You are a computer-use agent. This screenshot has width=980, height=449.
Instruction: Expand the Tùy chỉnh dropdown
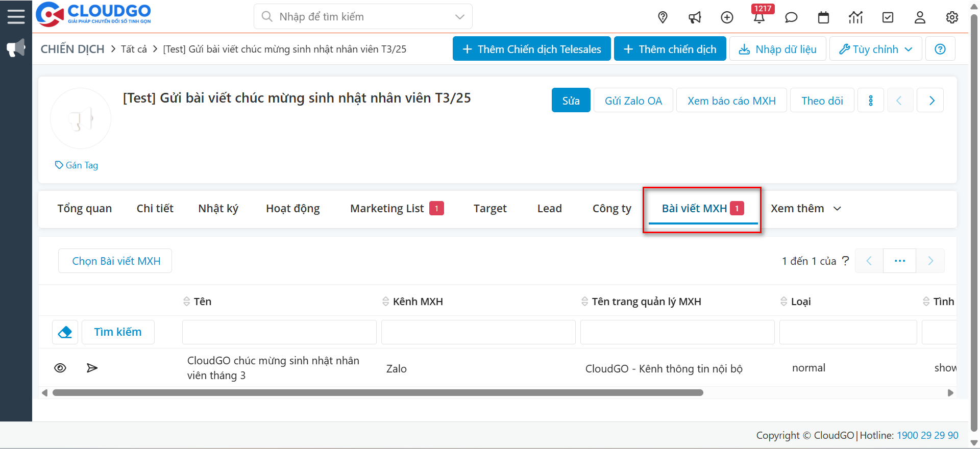tap(875, 49)
